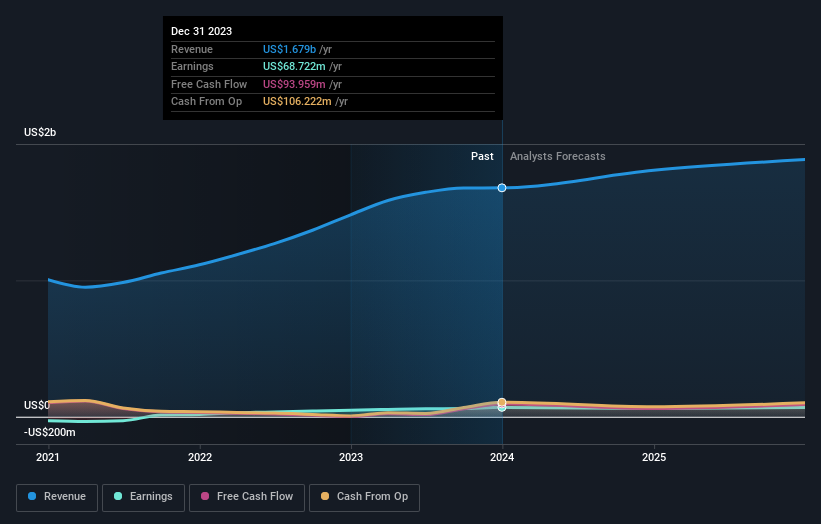Click the US$2b y-axis label
This screenshot has height=524, width=821.
[40, 132]
